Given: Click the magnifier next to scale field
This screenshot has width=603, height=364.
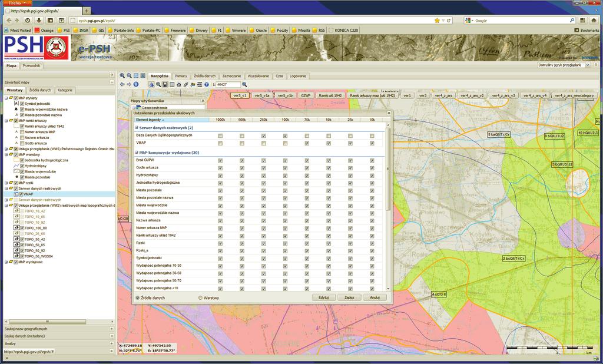Looking at the screenshot, I should [x=244, y=84].
